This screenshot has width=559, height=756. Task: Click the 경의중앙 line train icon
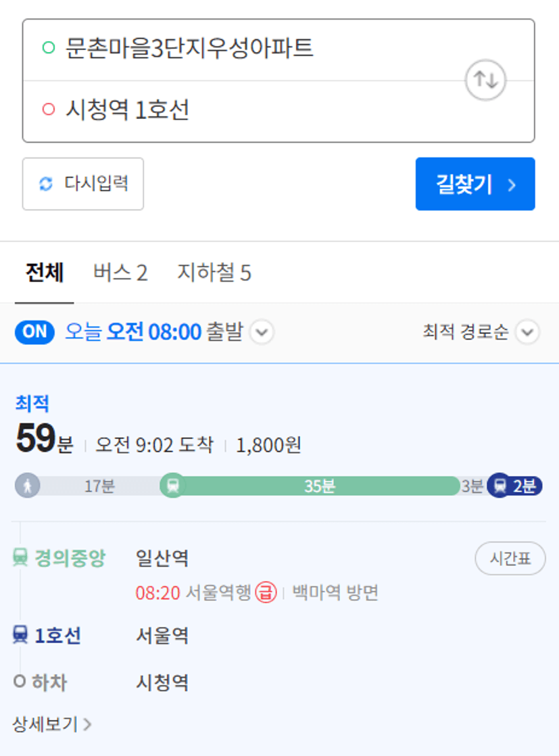tap(20, 559)
